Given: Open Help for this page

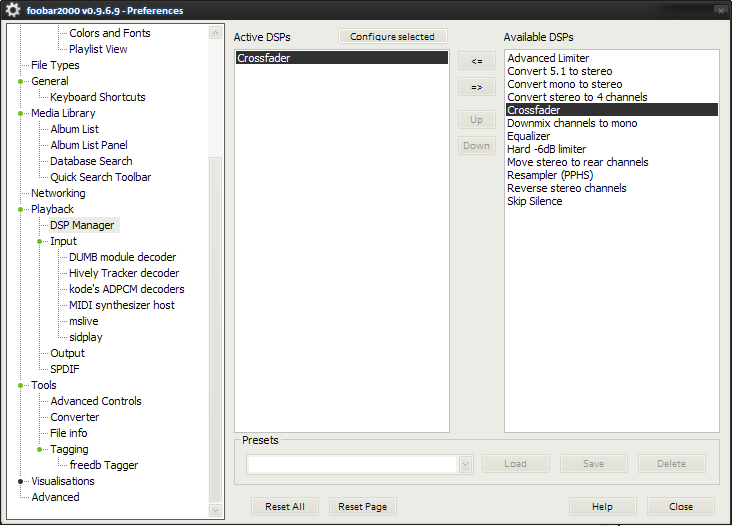Looking at the screenshot, I should 602,507.
